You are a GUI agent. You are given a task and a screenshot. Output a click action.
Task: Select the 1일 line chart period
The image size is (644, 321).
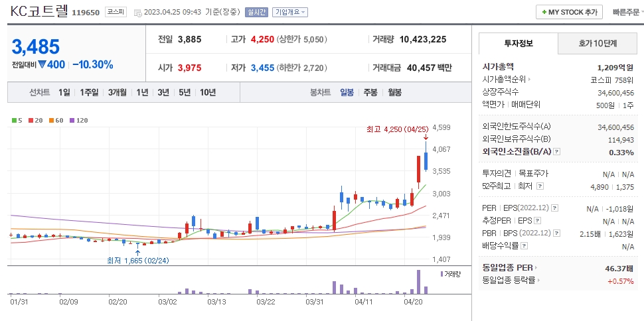64,92
